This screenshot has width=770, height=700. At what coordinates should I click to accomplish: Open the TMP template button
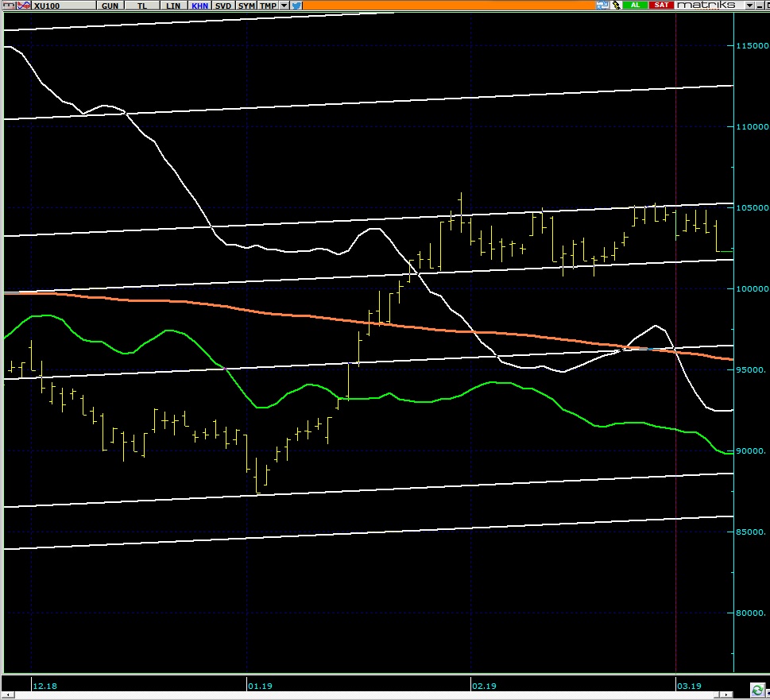(x=268, y=6)
